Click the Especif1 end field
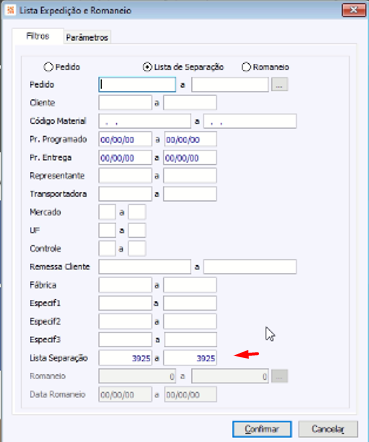Image resolution: width=369 pixels, height=442 pixels. [190, 303]
